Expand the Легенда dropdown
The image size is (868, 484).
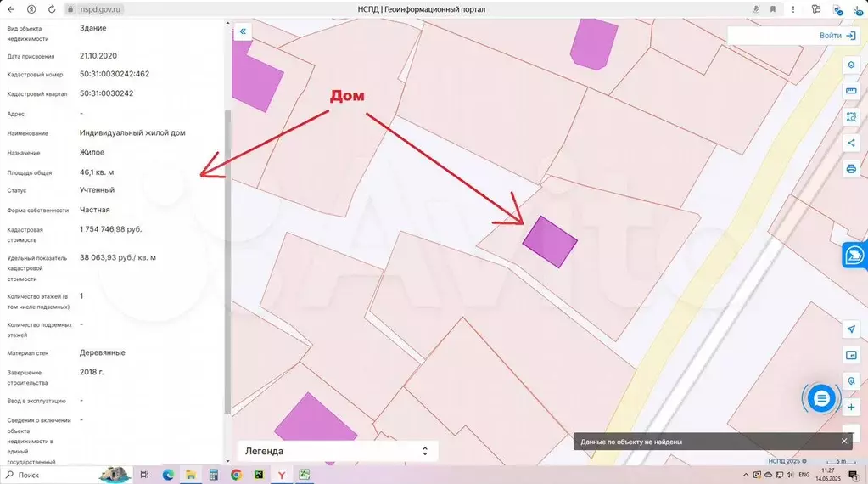tap(338, 451)
